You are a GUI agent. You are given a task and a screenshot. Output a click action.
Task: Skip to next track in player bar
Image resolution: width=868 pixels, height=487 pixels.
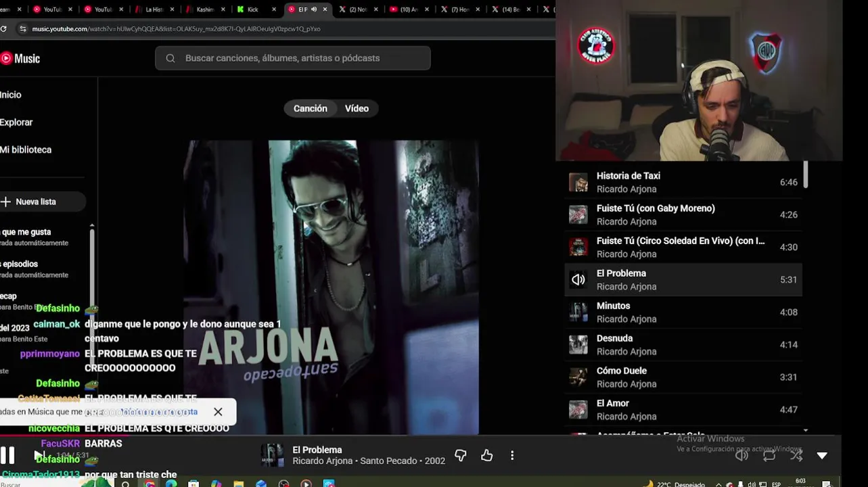coord(39,455)
